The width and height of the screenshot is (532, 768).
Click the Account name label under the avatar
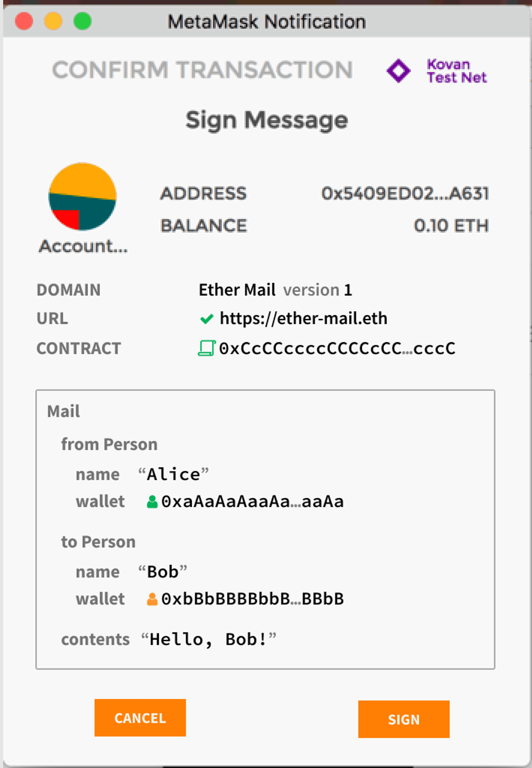pos(83,247)
